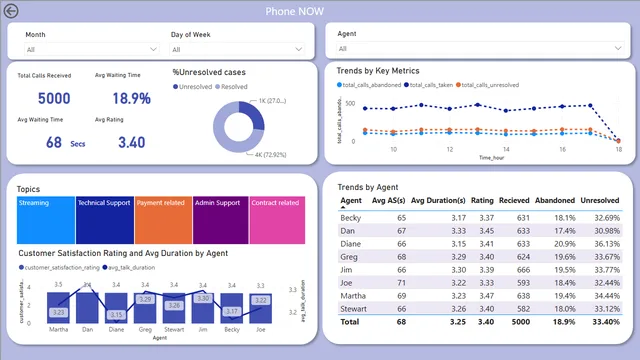This screenshot has height=360, width=640.
Task: Click the 5000 Total Calls Received value
Action: (54, 98)
